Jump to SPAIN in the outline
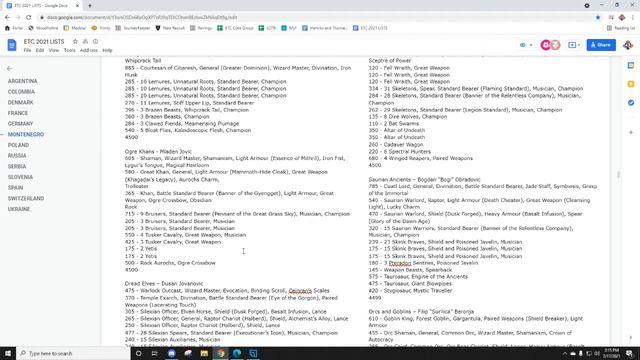This screenshot has width=640, height=360. pos(16,188)
